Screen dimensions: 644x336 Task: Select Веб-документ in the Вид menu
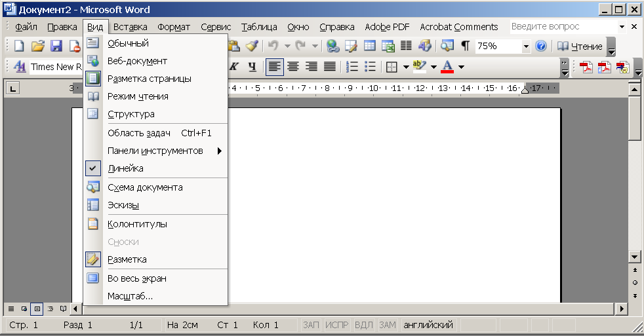(x=155, y=61)
